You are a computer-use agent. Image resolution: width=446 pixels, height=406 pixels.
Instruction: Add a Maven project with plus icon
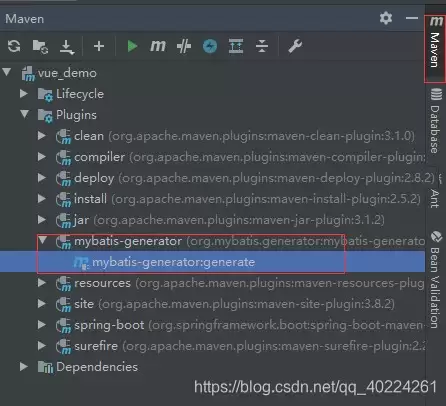[99, 46]
